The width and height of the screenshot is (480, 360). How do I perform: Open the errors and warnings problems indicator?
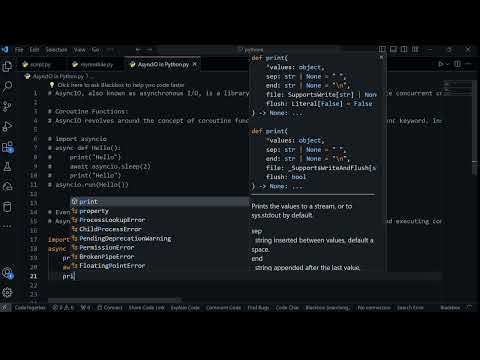tap(63, 308)
